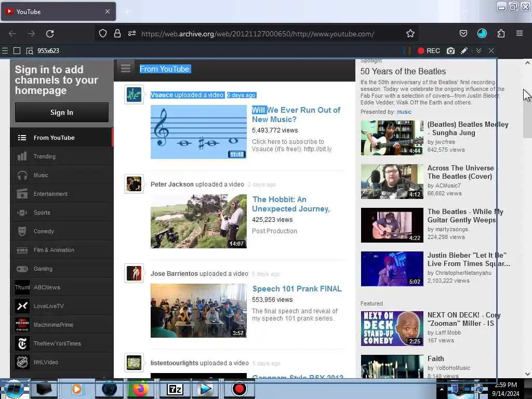Open 'The Hobbit: An Unexpected Journey' title

pyautogui.click(x=291, y=204)
